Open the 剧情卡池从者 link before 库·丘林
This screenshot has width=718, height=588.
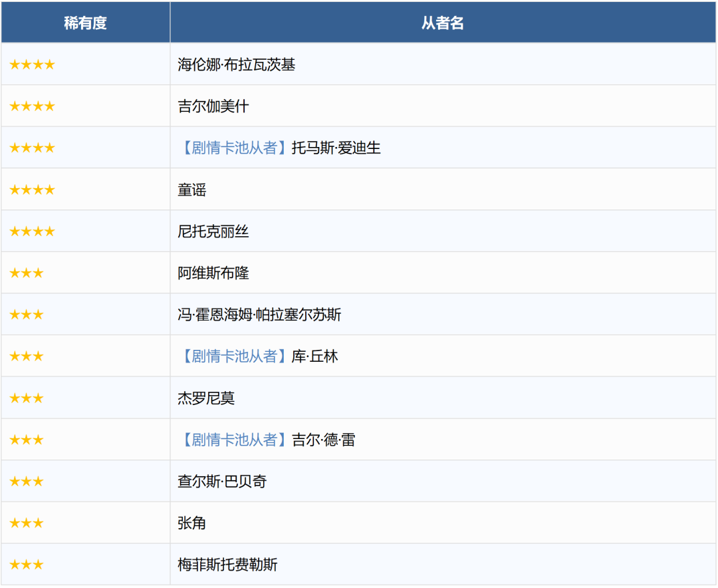(x=234, y=357)
